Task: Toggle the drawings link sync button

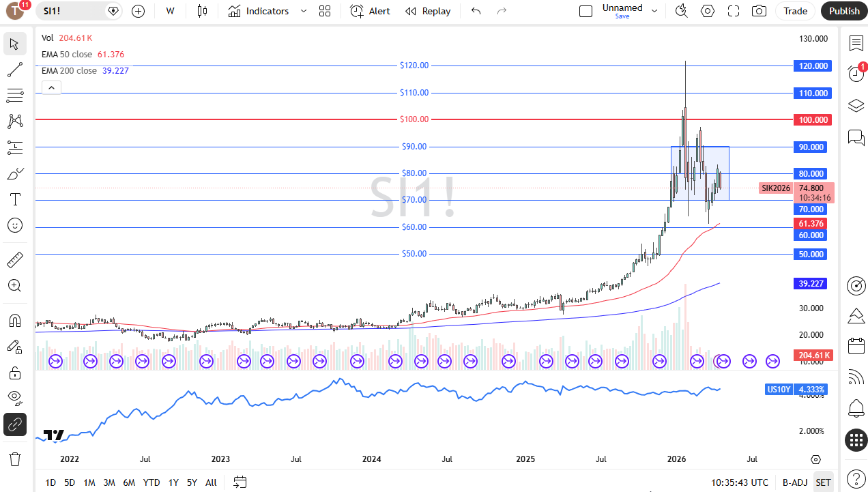Action: (x=14, y=424)
